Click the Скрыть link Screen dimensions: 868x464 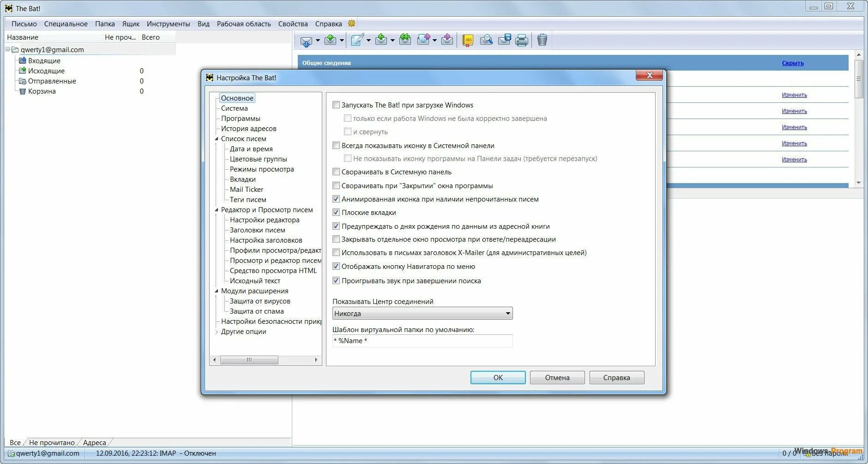(793, 63)
